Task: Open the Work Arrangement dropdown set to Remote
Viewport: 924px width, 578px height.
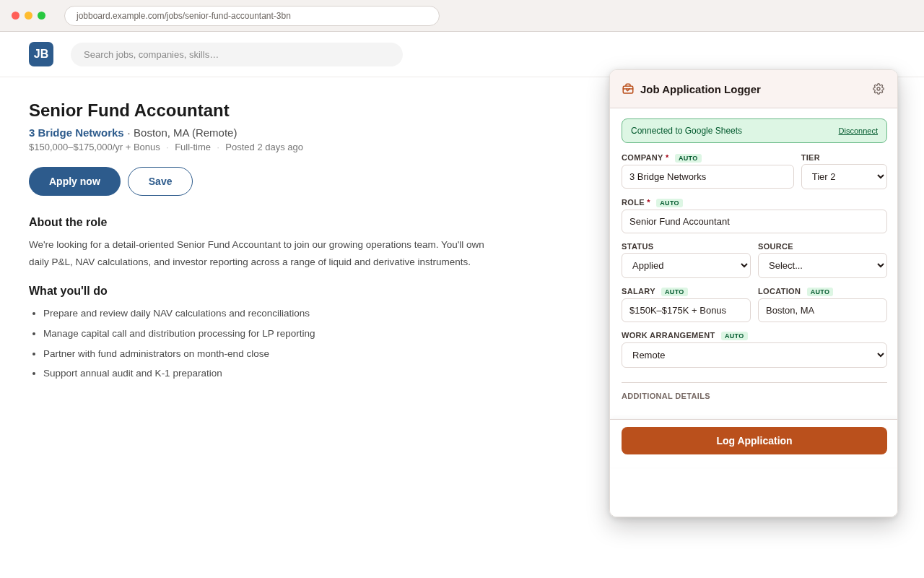Action: point(754,355)
